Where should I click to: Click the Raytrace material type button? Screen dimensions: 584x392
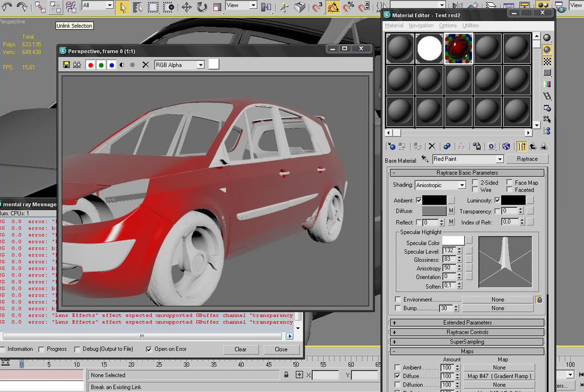527,159
